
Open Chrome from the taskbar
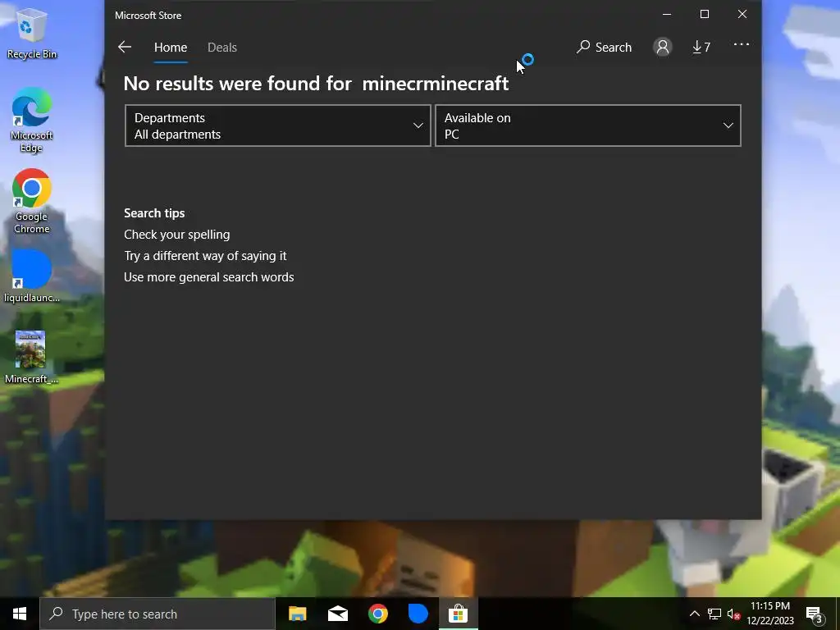coord(377,614)
